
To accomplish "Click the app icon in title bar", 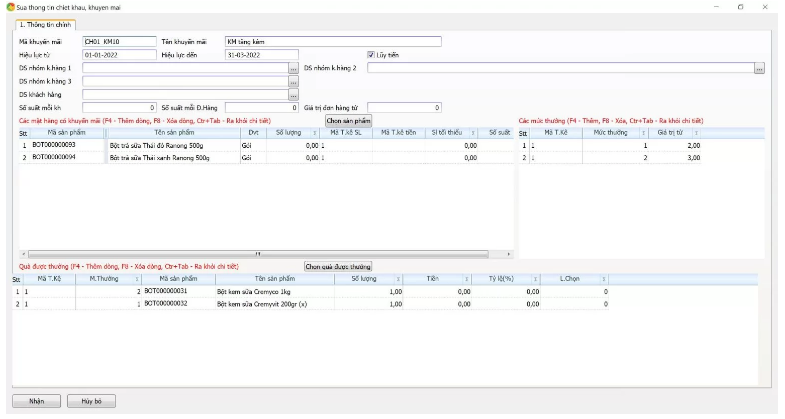I will [x=8, y=6].
